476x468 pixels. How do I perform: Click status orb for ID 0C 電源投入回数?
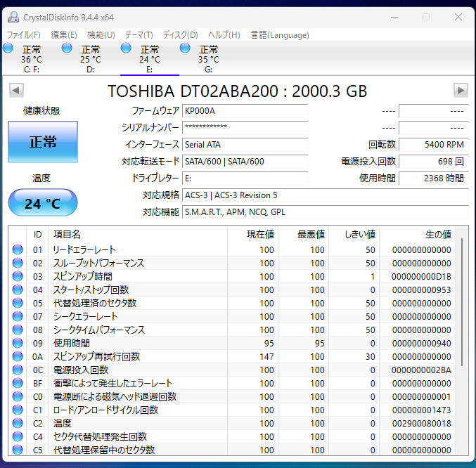tap(18, 370)
